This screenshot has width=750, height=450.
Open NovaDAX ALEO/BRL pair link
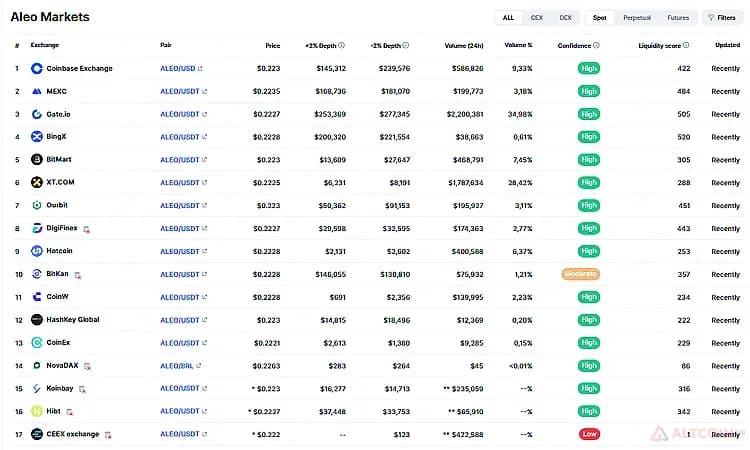coord(181,366)
